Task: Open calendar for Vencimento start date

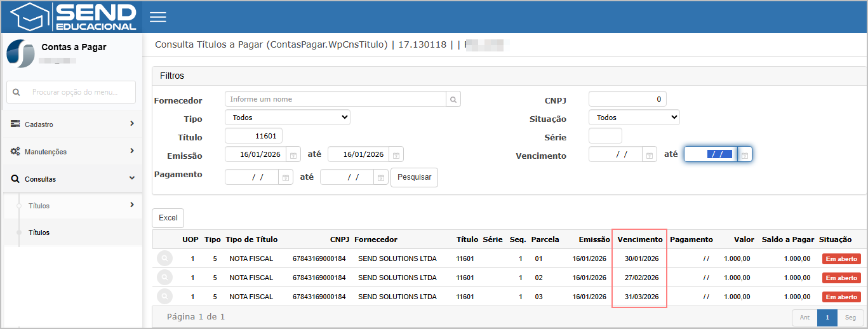Action: pos(649,154)
